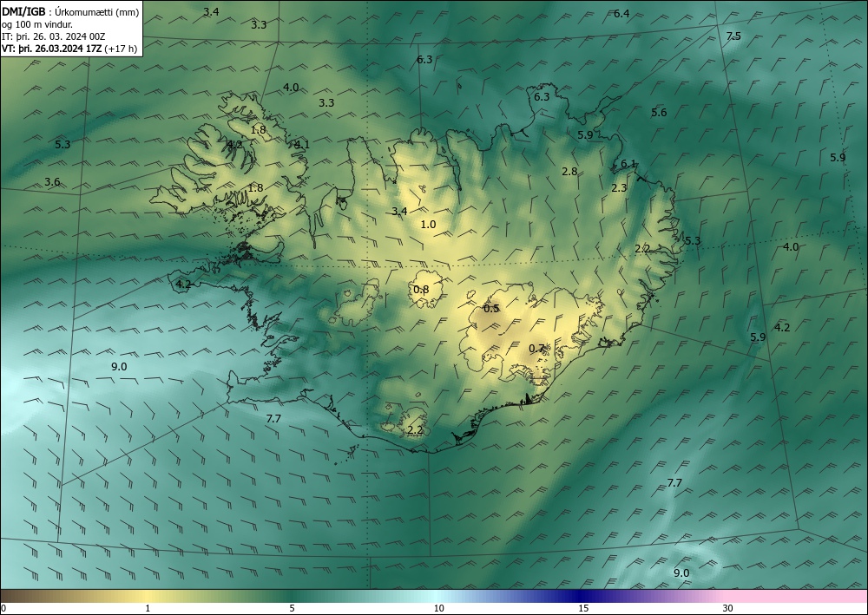The height and width of the screenshot is (615, 868).
Task: Click the 5.3 value off the east coast
Action: point(693,240)
